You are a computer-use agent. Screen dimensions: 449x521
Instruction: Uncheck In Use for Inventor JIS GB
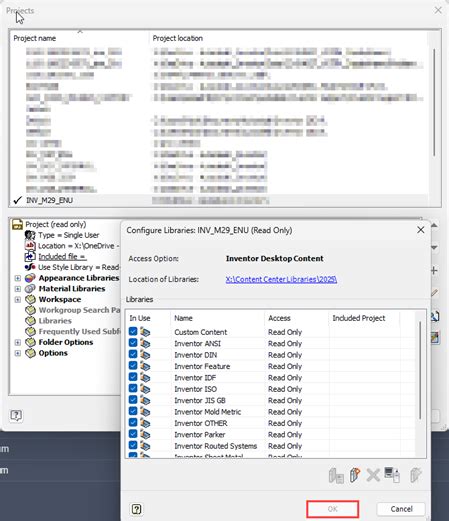click(133, 399)
